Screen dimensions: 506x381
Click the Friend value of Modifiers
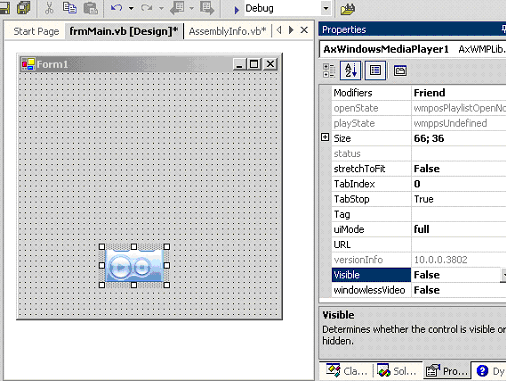click(x=429, y=93)
